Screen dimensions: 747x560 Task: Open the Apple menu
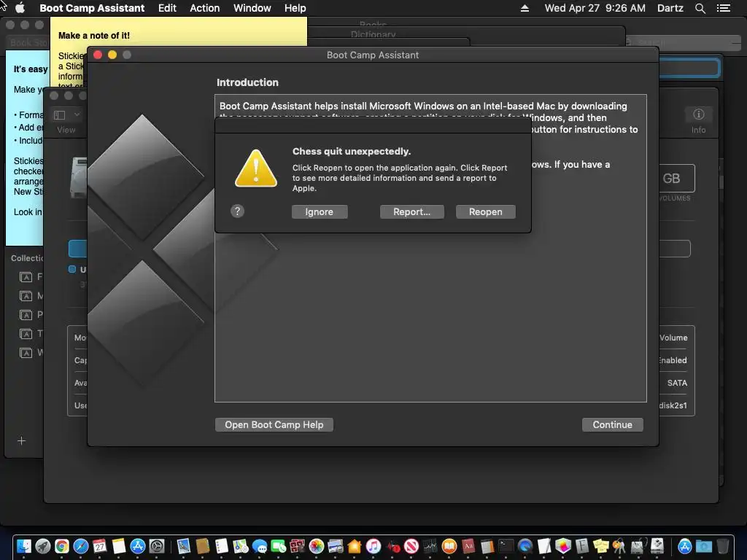[20, 8]
